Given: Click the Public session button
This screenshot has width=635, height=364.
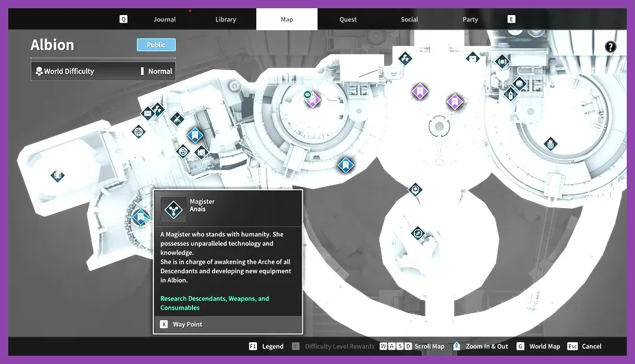Looking at the screenshot, I should click(x=156, y=45).
